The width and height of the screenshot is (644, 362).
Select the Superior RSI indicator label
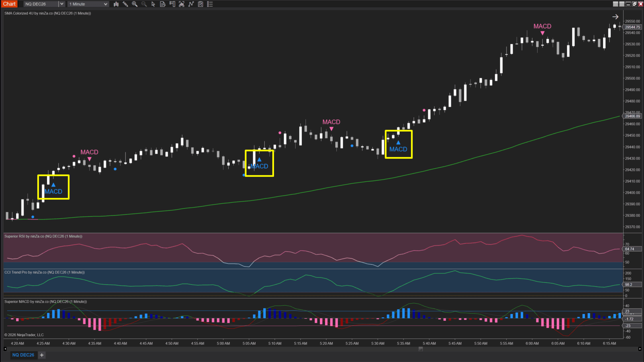click(x=43, y=236)
